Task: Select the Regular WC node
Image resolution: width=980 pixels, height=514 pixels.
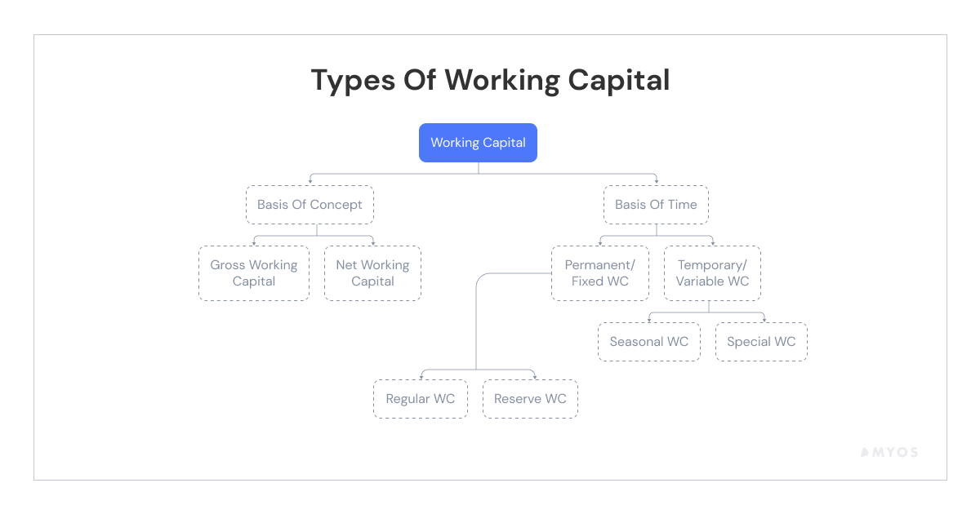Action: pyautogui.click(x=421, y=399)
